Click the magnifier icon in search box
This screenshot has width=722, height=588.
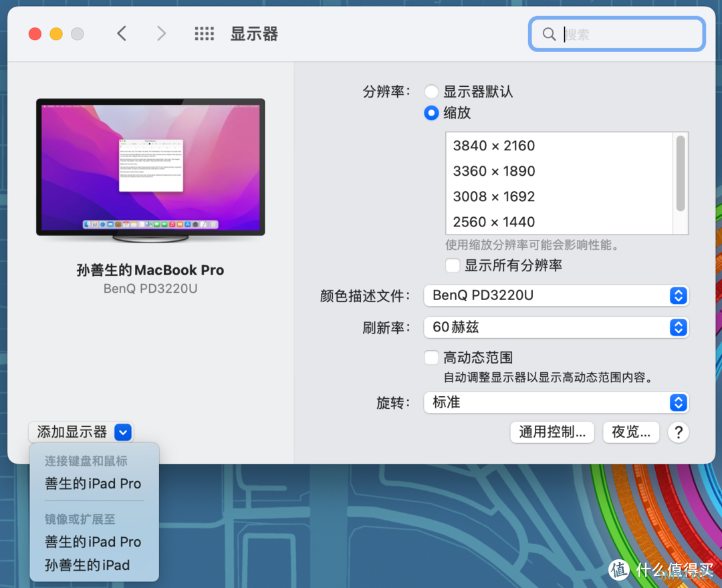pos(549,34)
